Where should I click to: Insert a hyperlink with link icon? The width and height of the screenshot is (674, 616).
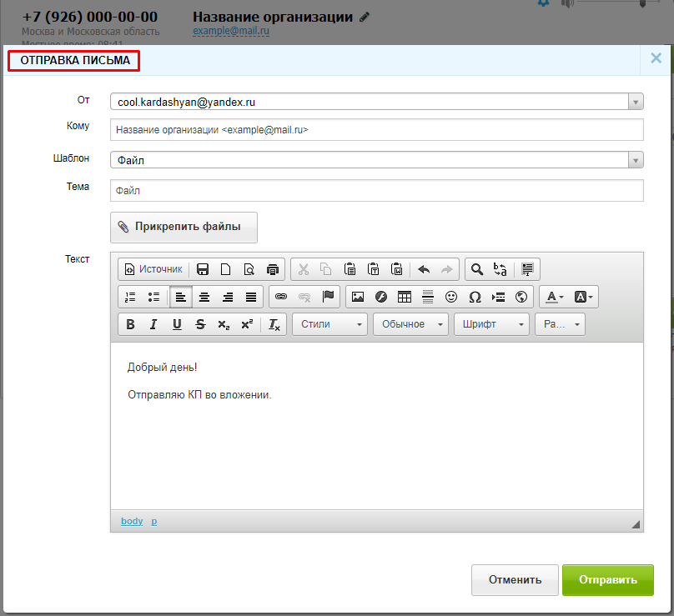[x=281, y=297]
